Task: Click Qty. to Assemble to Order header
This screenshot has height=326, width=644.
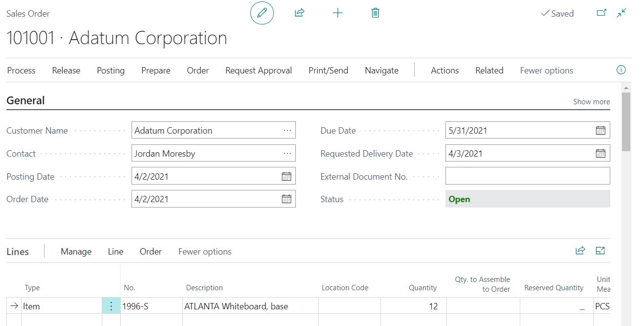Action: tap(483, 284)
